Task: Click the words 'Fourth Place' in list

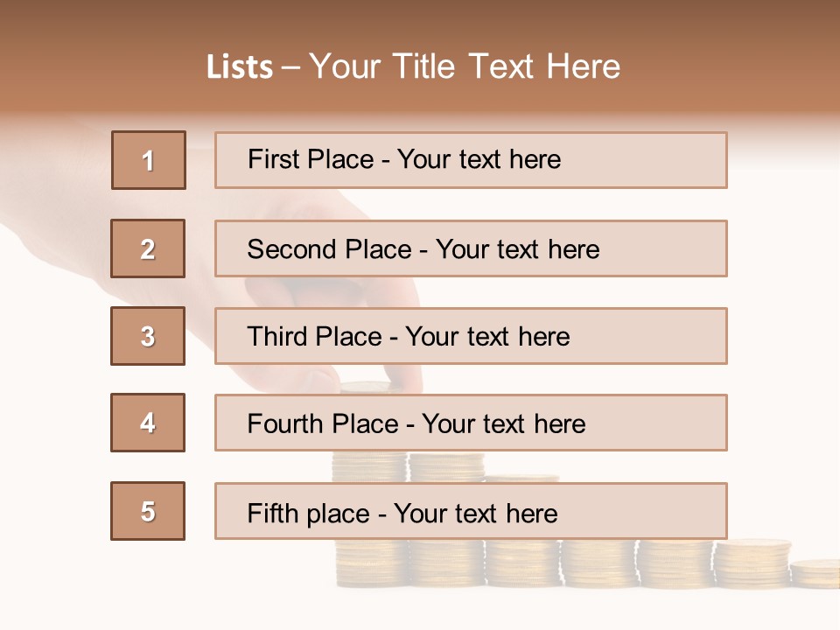Action: pyautogui.click(x=322, y=423)
